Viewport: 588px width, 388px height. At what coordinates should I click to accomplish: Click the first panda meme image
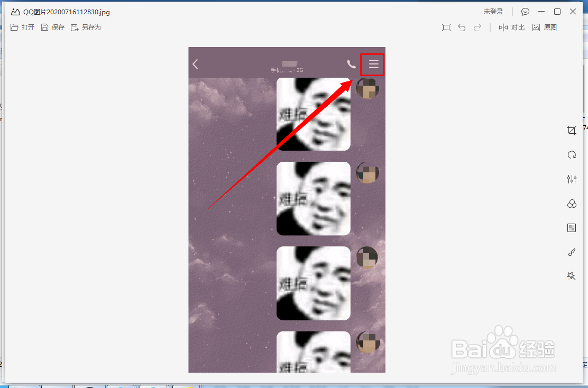click(314, 114)
